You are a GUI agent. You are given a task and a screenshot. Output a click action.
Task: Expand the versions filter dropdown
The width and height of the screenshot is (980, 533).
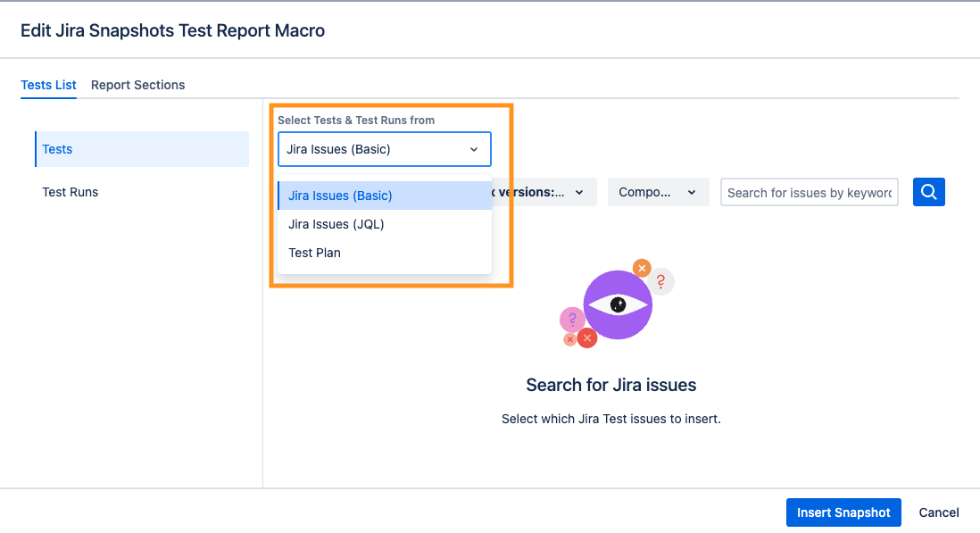(544, 193)
